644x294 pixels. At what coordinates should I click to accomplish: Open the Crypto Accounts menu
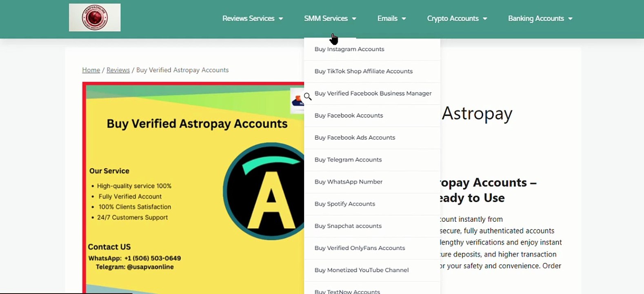pyautogui.click(x=453, y=18)
